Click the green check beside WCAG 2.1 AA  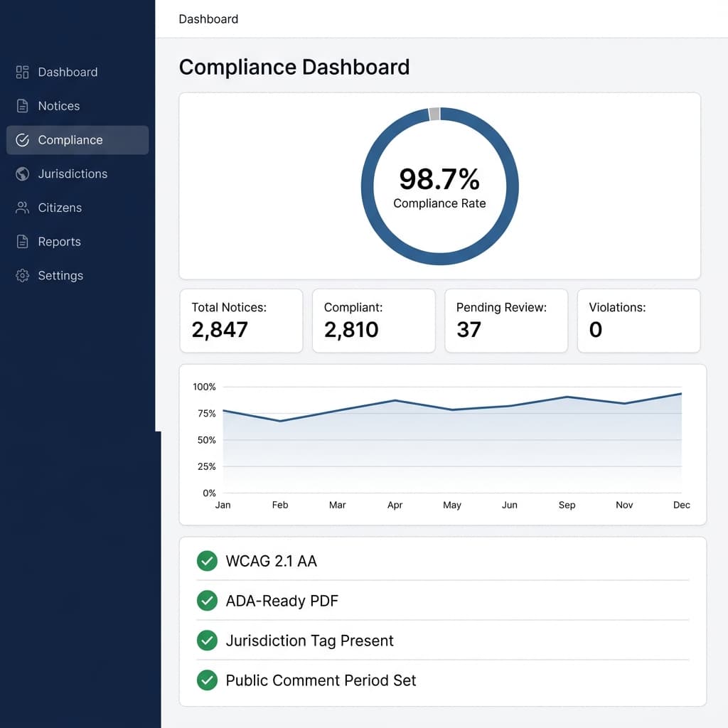point(207,561)
